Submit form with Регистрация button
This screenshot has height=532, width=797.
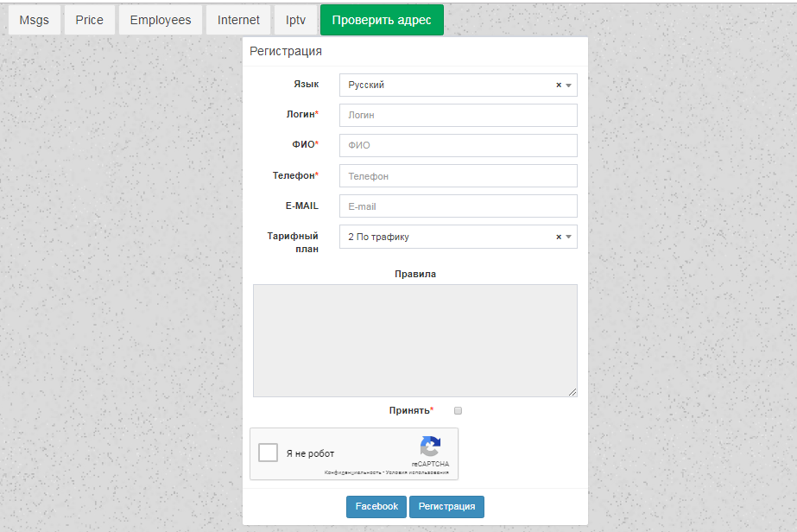coord(446,507)
